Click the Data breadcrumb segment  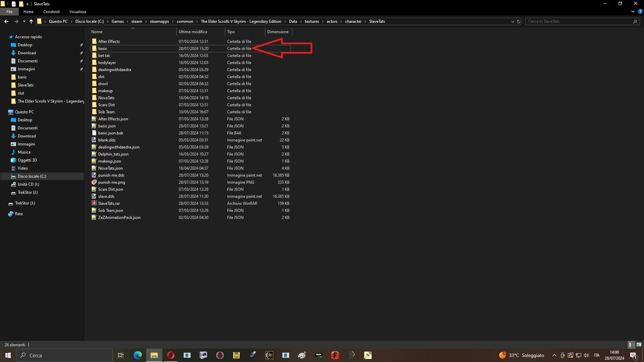(x=293, y=21)
